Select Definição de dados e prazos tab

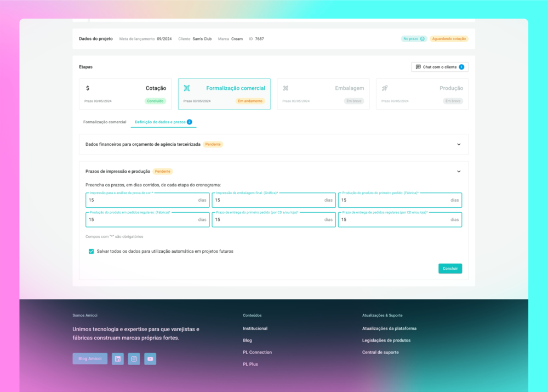(160, 122)
